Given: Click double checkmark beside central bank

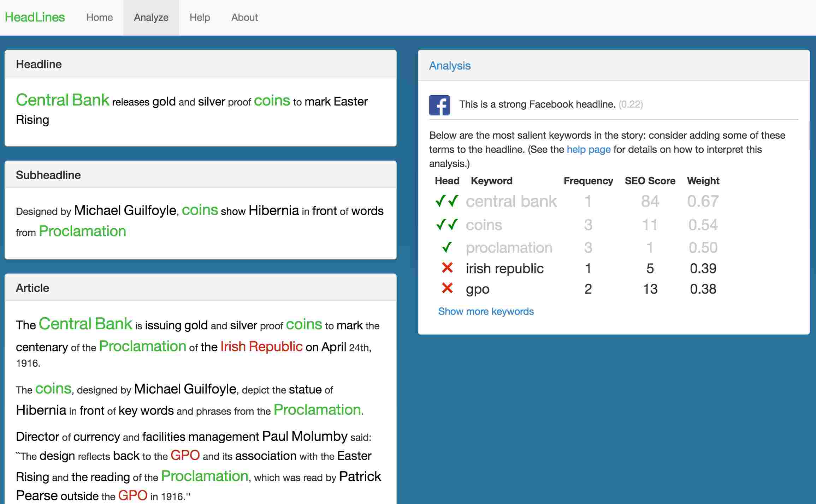Looking at the screenshot, I should click(447, 201).
